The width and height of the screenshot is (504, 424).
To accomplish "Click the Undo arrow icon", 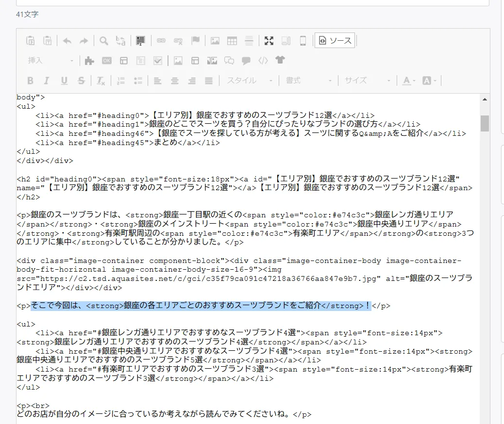I will click(67, 41).
